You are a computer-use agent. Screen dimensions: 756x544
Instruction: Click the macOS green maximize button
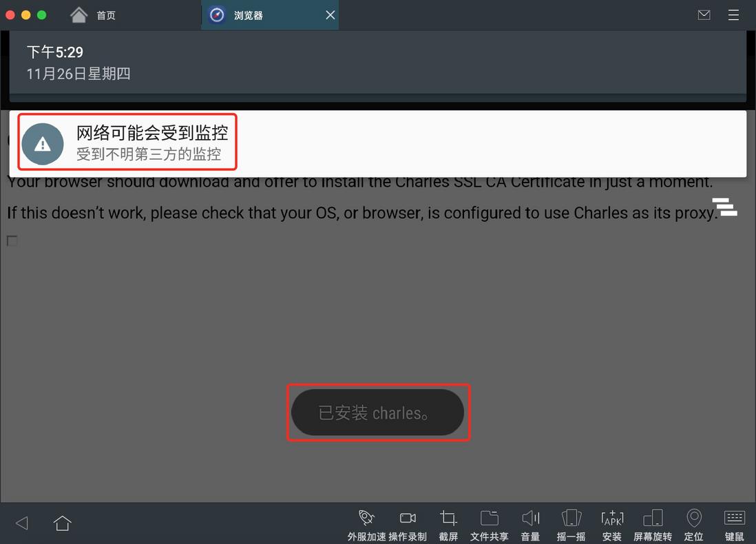pos(42,15)
